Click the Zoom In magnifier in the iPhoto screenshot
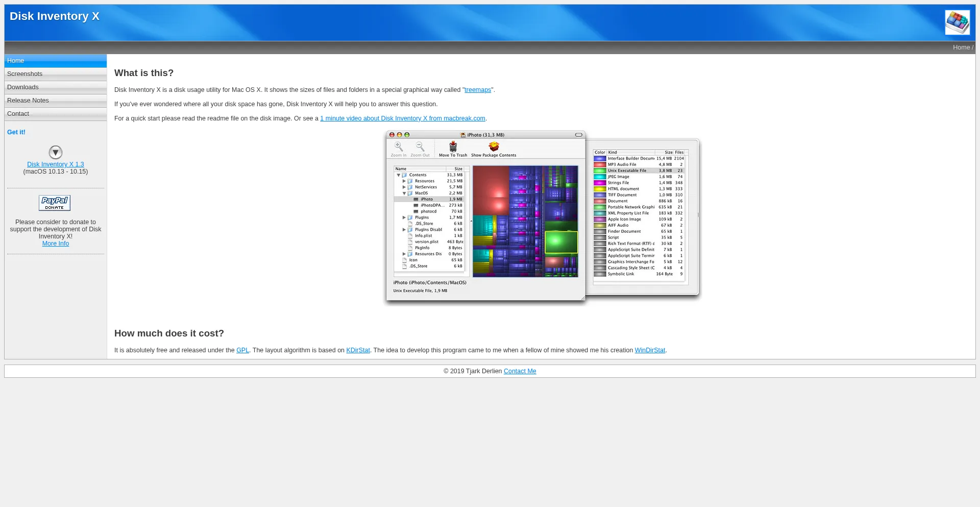980x507 pixels. [x=399, y=147]
